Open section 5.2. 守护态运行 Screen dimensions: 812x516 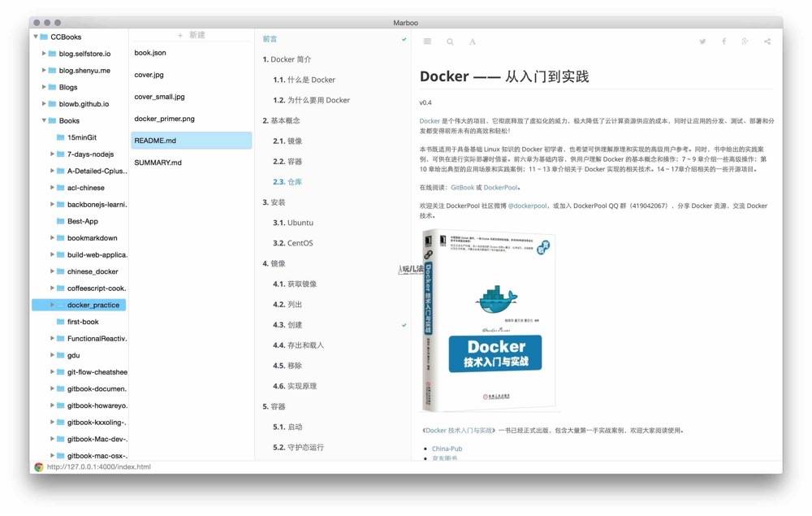pyautogui.click(x=298, y=447)
